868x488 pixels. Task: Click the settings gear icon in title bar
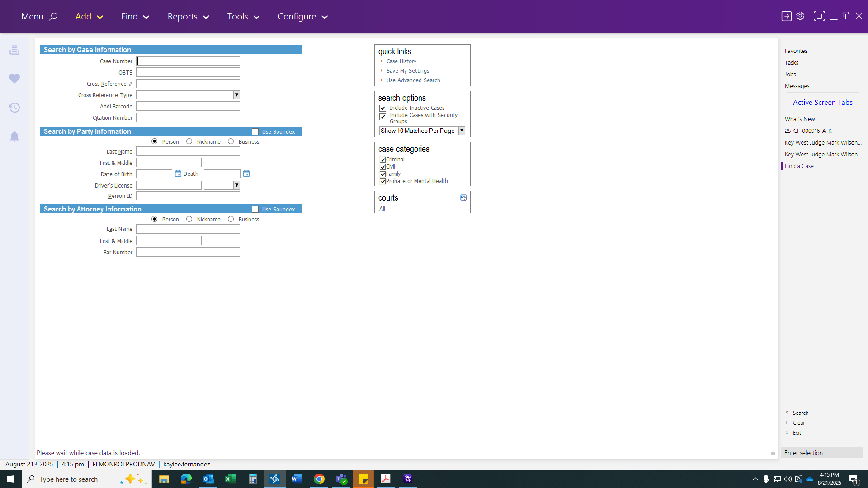[800, 16]
